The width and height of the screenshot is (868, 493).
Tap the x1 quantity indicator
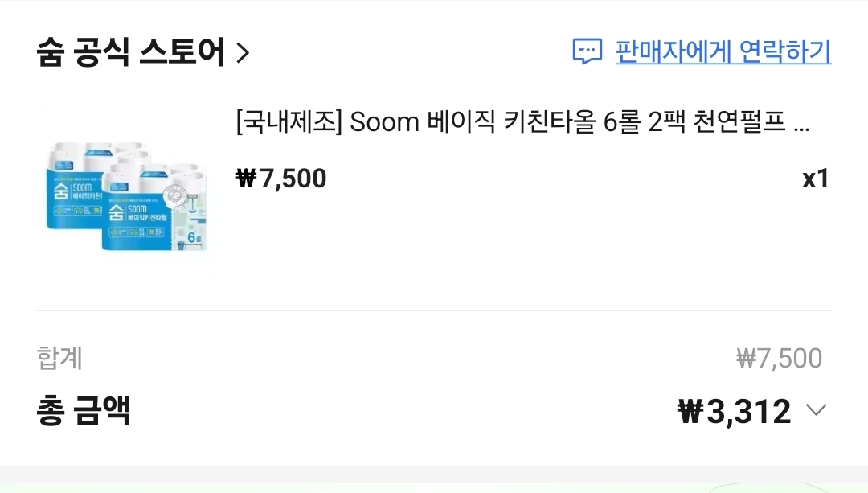(815, 179)
